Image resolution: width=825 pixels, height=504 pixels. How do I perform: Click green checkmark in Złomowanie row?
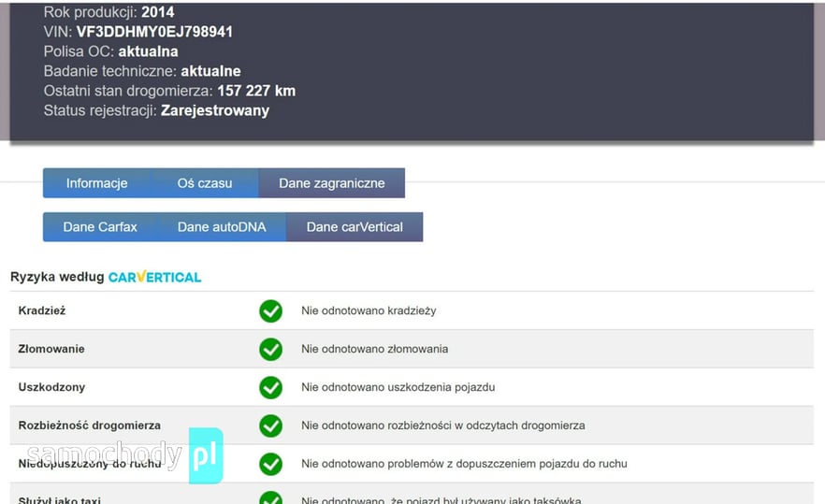coord(270,350)
